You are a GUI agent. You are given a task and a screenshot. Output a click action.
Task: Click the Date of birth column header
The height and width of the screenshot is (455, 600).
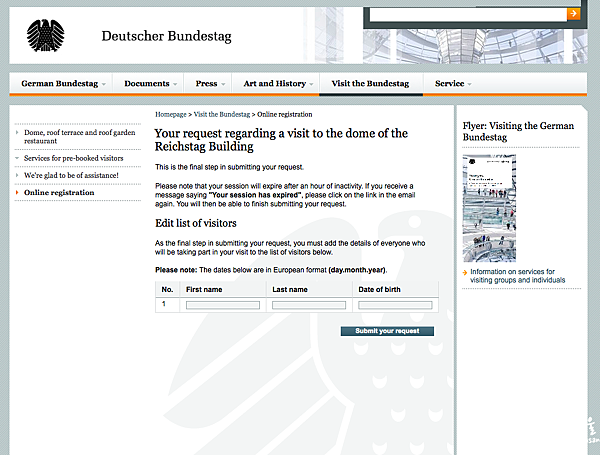[x=379, y=290]
